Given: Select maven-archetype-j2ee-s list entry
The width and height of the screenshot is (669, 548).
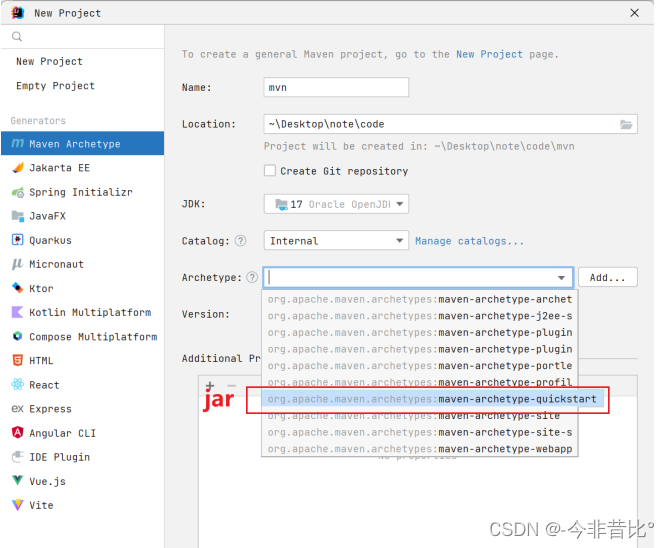Looking at the screenshot, I should coord(420,316).
